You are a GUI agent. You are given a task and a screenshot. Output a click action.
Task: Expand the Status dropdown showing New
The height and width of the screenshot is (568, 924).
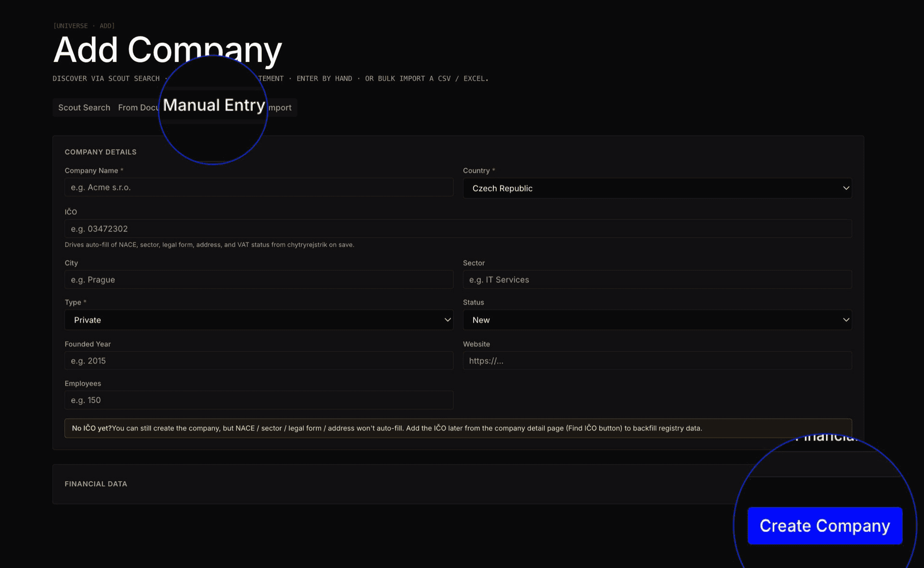pyautogui.click(x=657, y=320)
